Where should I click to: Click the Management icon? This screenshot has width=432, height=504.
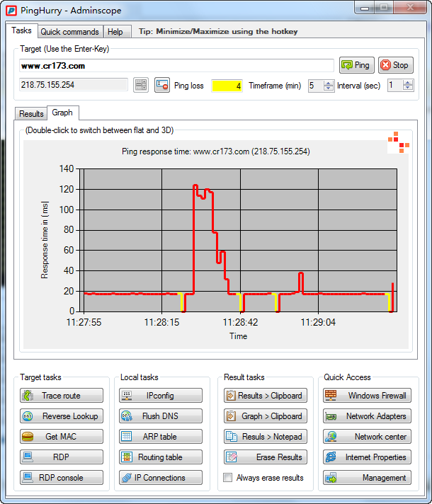(x=331, y=478)
